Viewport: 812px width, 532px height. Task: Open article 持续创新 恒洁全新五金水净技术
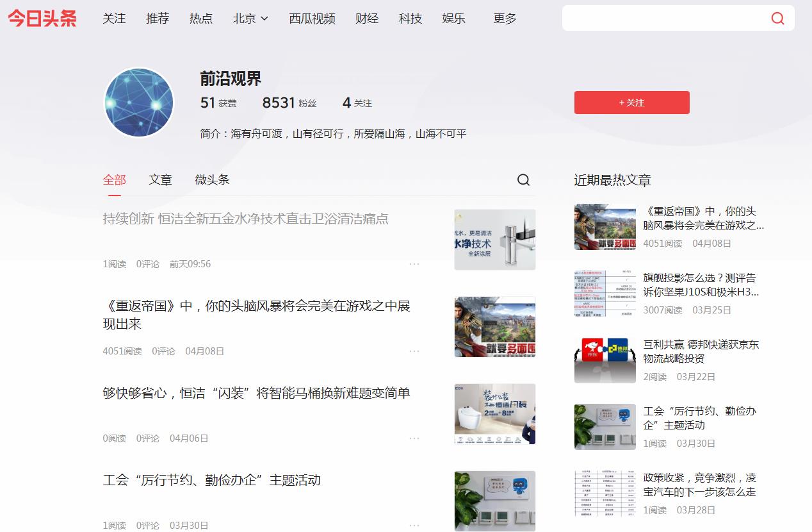coord(246,219)
